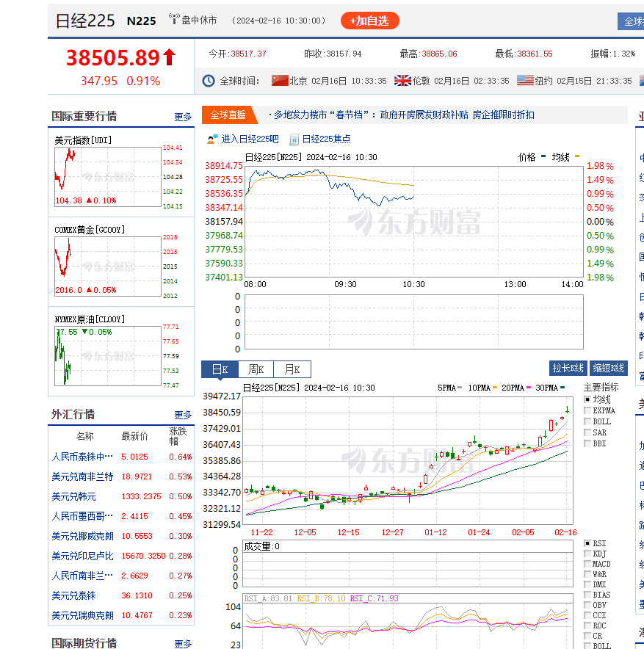
Task: Click the 10PMA orange legend swatch
Action: [495, 388]
